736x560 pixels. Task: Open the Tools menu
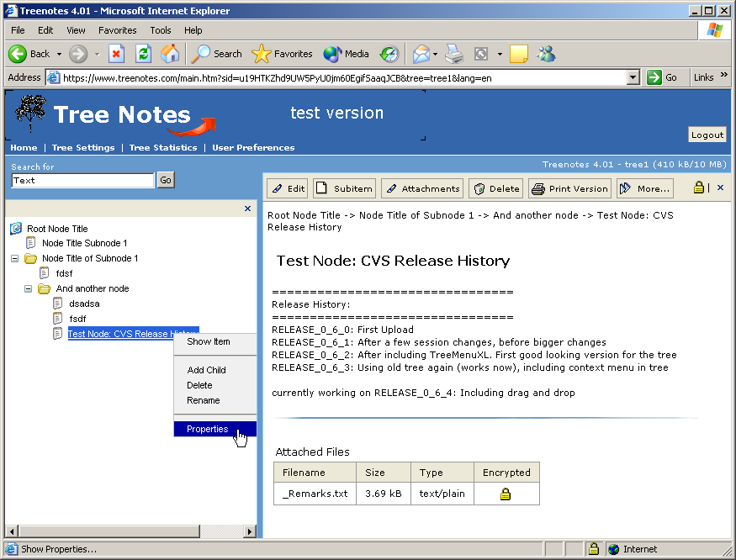[161, 30]
